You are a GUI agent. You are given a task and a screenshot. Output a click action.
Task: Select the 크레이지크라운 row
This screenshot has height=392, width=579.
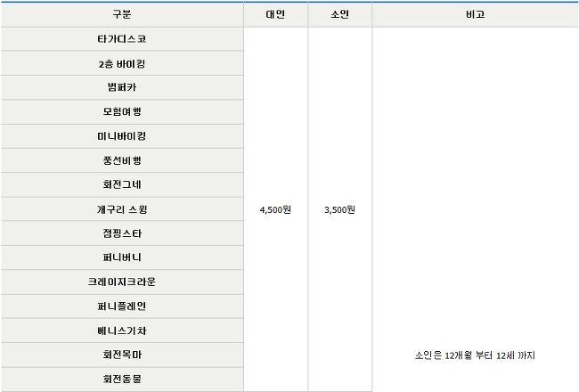(122, 282)
